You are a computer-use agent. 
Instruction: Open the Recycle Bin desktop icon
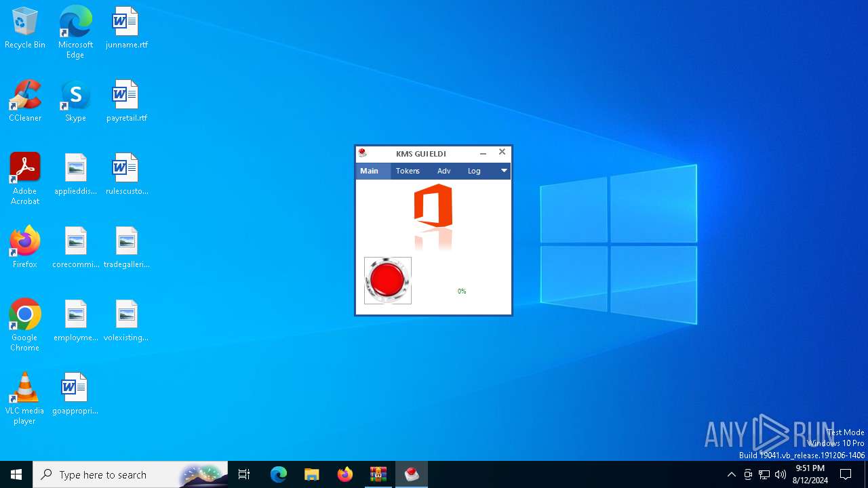tap(25, 28)
